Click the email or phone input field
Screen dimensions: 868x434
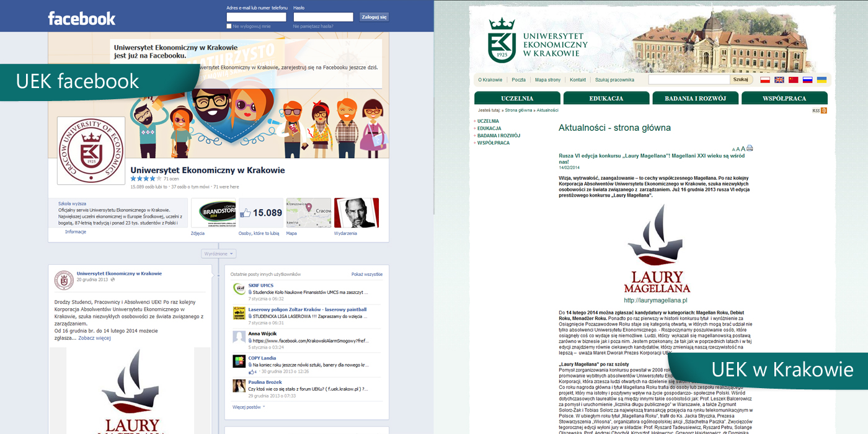click(x=256, y=17)
